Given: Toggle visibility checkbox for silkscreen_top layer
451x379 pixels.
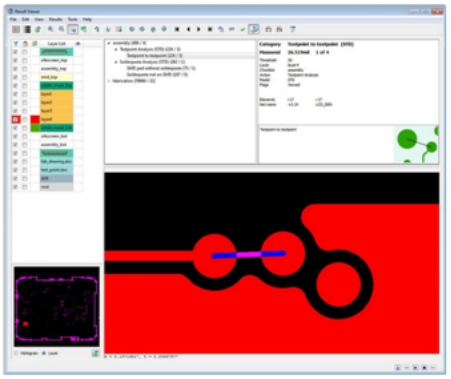Looking at the screenshot, I should (15, 60).
